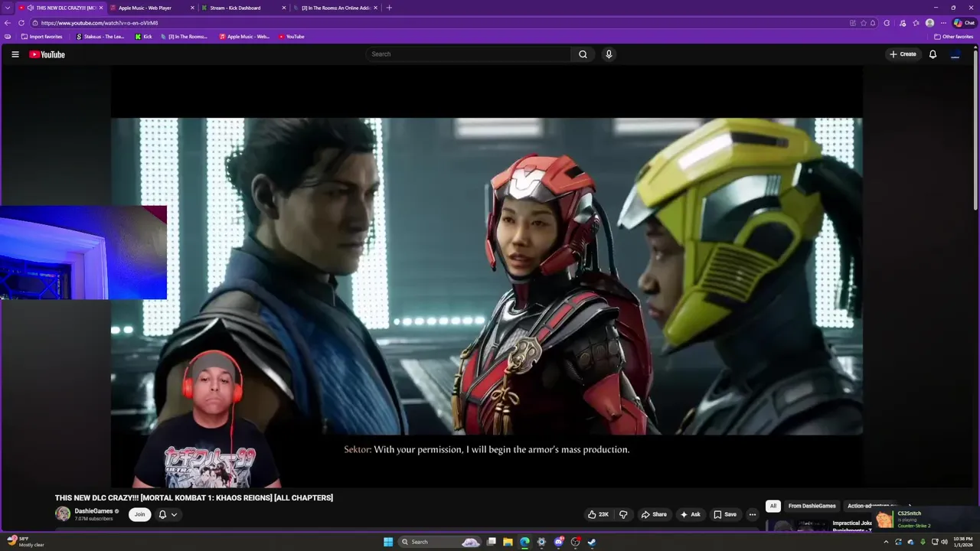Show hidden system tray icons chevron
Viewport: 980px width, 551px height.
click(x=886, y=542)
